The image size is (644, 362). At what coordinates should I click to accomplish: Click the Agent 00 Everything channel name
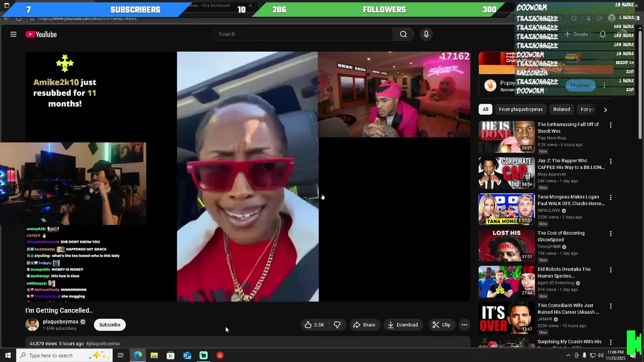pos(556,283)
